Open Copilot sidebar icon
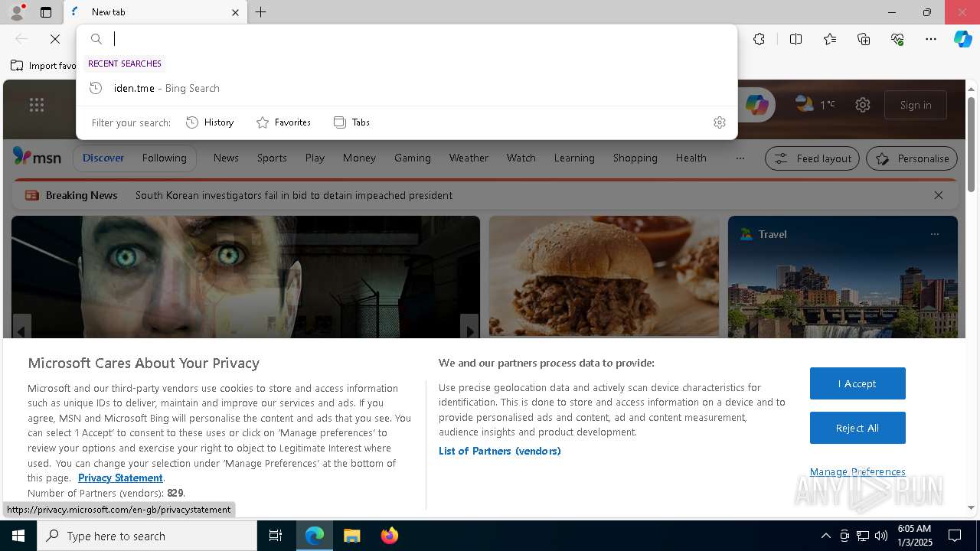Viewport: 980px width, 551px height. click(x=963, y=39)
